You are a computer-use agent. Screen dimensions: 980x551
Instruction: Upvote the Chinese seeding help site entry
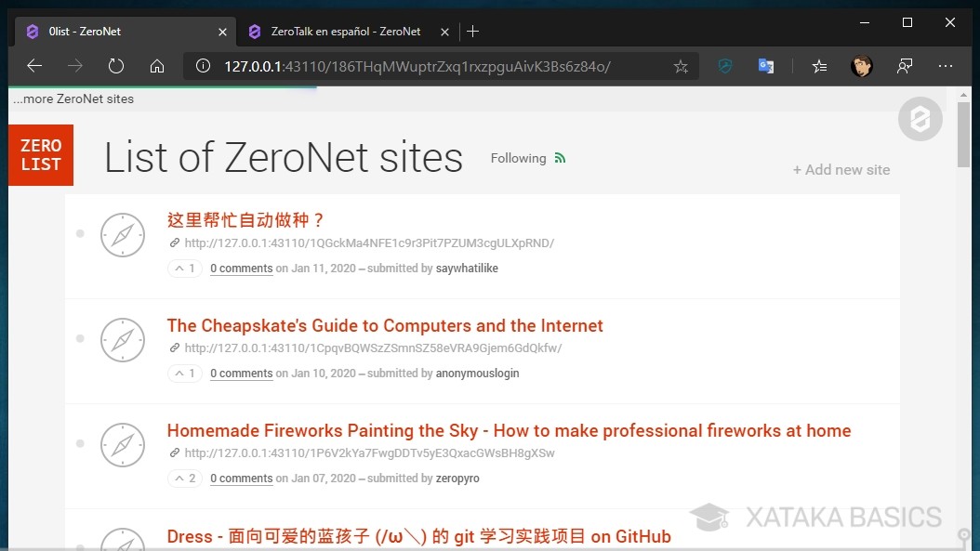pyautogui.click(x=179, y=268)
